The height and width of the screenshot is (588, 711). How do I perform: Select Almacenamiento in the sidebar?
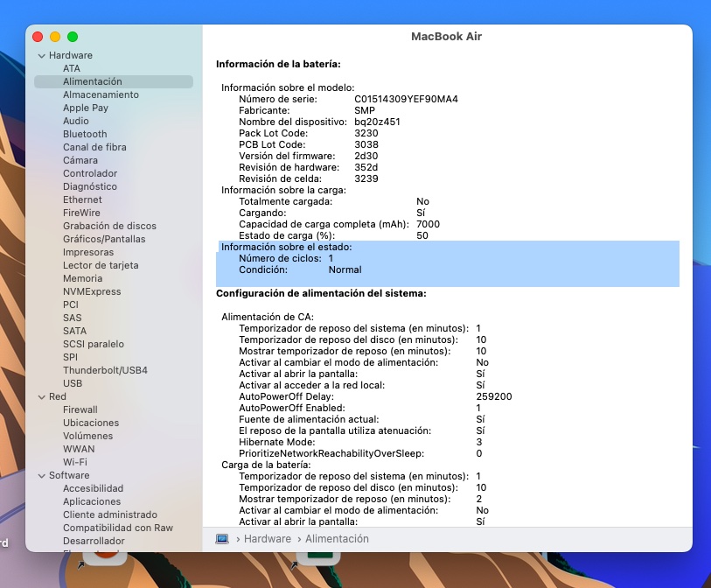point(101,94)
